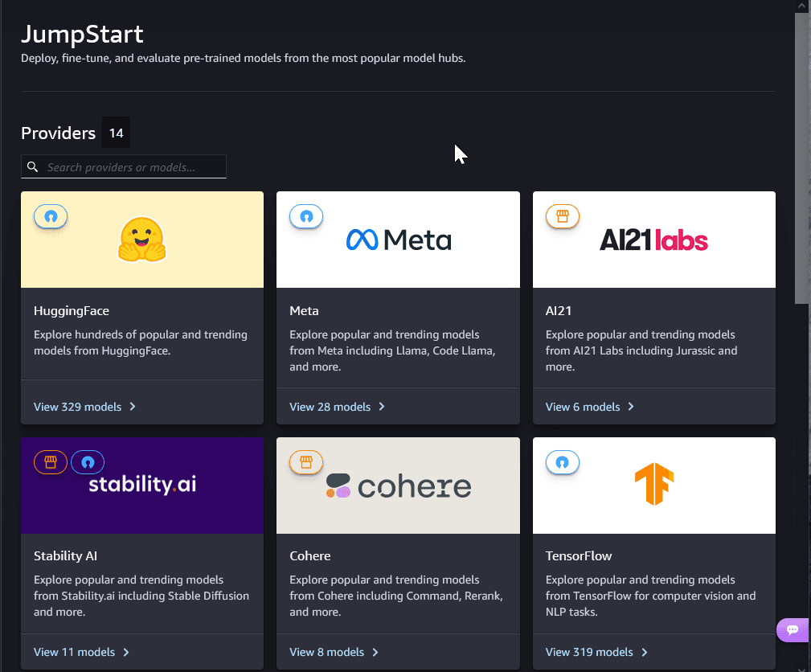
Task: Click the cohere logo banner
Action: pyautogui.click(x=398, y=486)
